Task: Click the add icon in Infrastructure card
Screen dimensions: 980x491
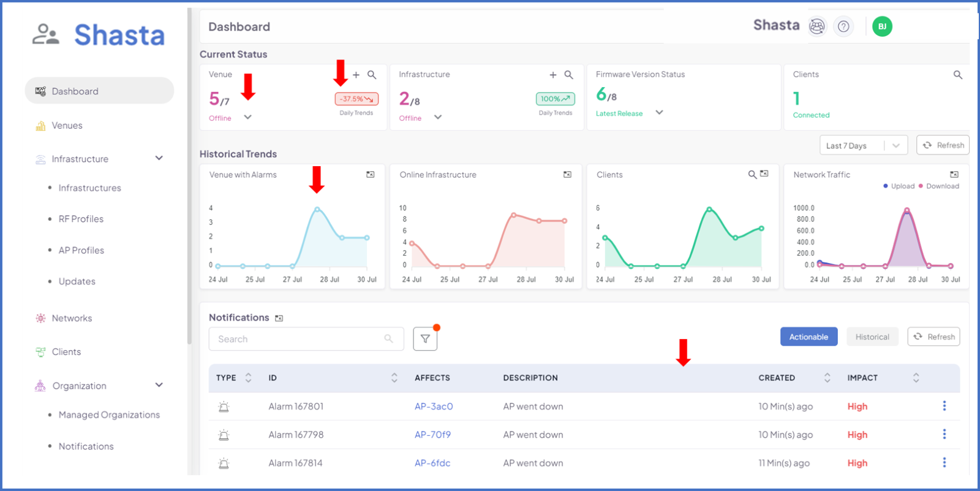Action: click(553, 75)
